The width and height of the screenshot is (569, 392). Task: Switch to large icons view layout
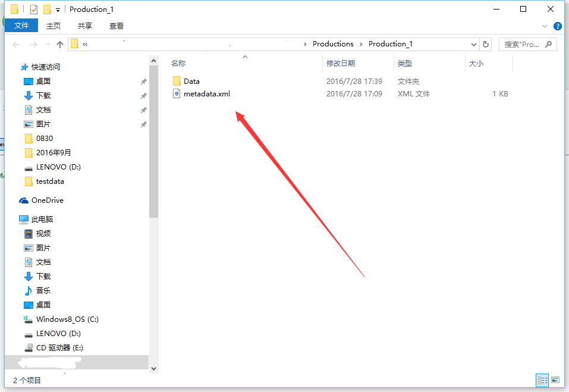[555, 380]
